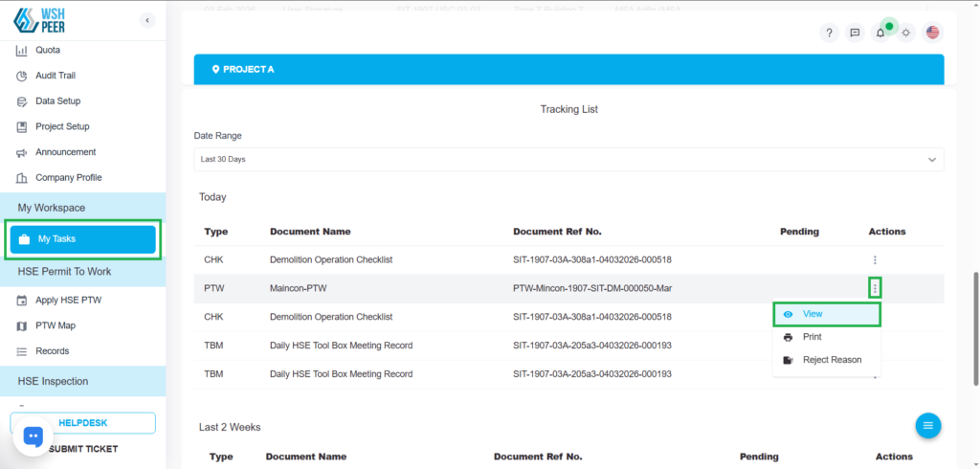Go to Audit Trail page

(x=55, y=76)
